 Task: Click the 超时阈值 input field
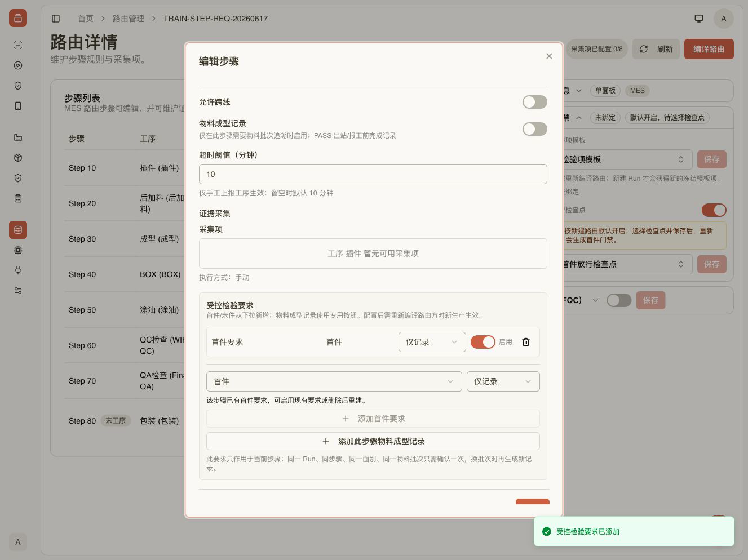(x=373, y=174)
